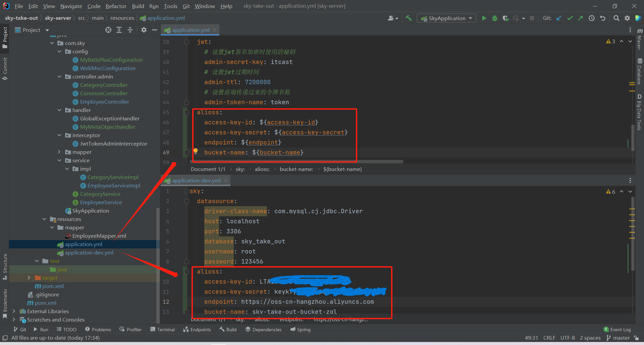The image size is (644, 345).
Task: Click the Debug bug icon
Action: pos(494,18)
